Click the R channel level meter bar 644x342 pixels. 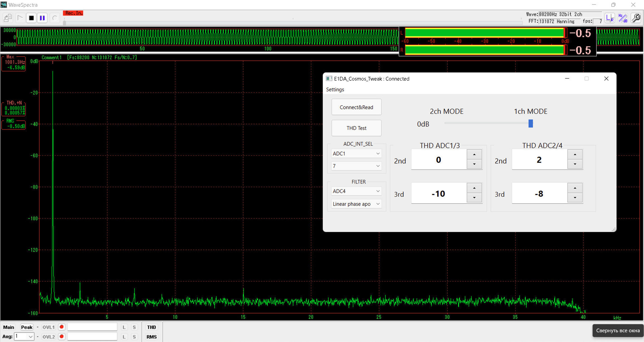(486, 50)
